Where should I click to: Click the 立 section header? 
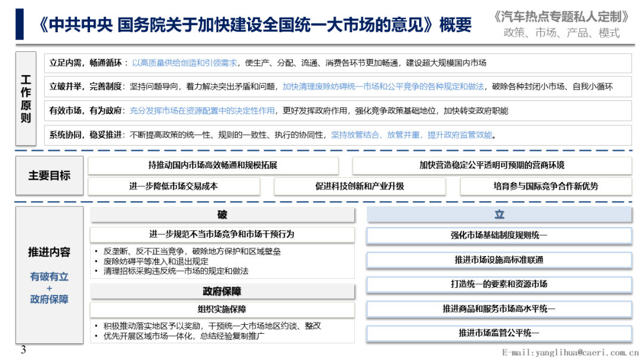click(499, 214)
